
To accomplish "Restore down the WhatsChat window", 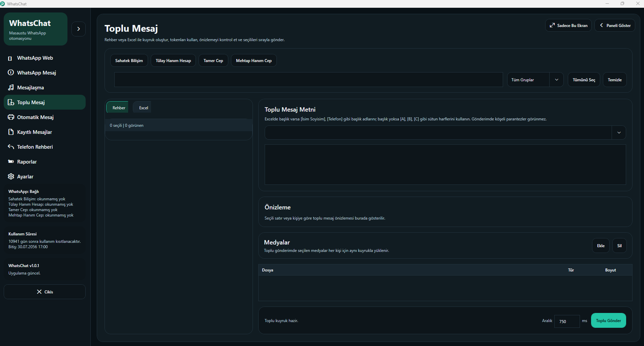I will click(x=622, y=4).
